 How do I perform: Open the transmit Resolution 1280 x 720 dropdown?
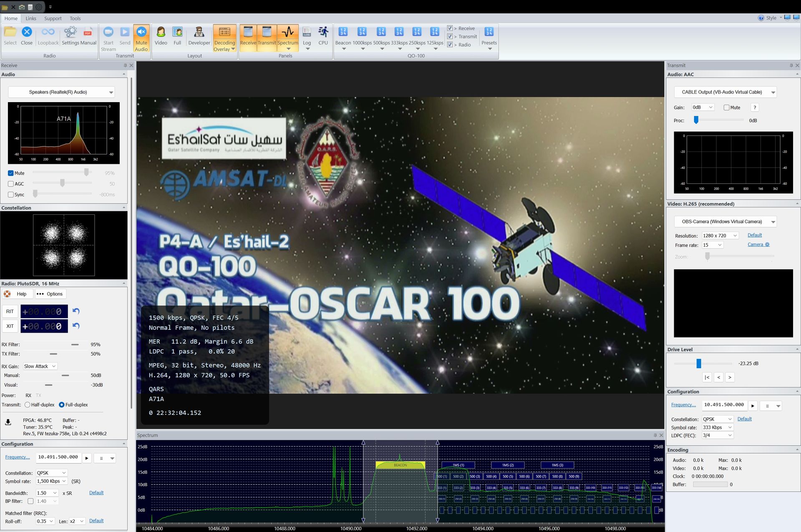[720, 236]
